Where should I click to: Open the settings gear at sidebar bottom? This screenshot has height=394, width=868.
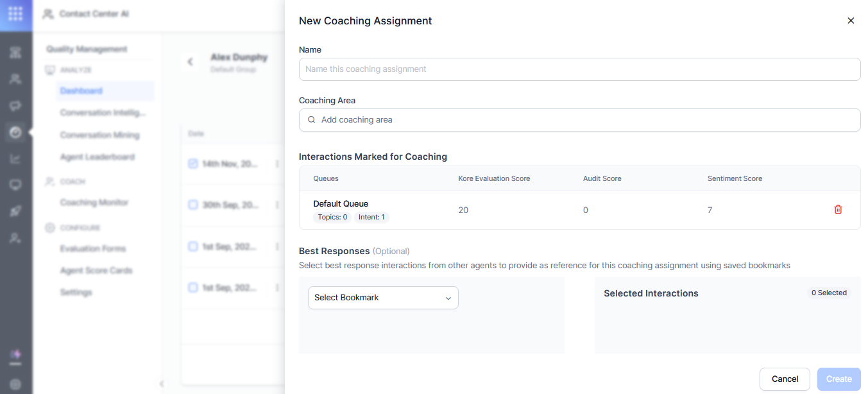(15, 384)
